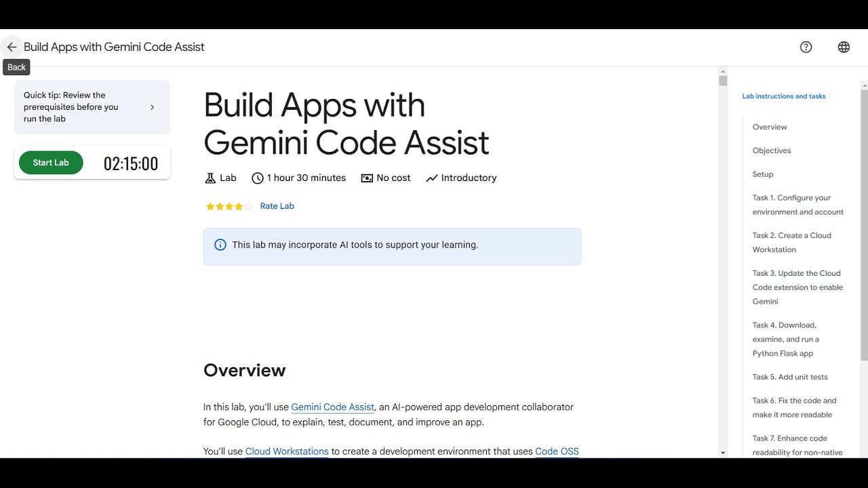
Task: Click the clock duration icon
Action: click(257, 178)
